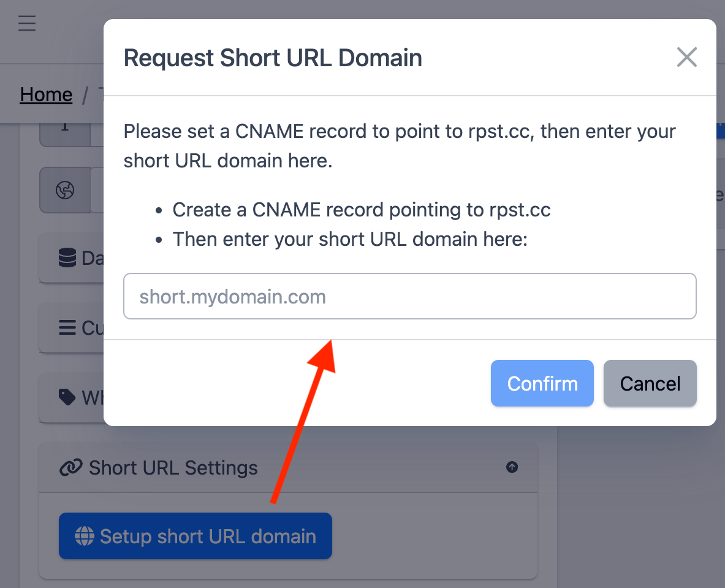
Task: Click the short URL domain input field
Action: (x=409, y=296)
